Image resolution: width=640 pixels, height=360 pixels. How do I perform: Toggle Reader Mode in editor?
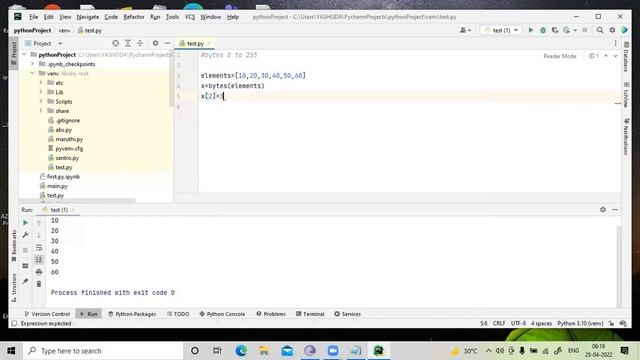[x=560, y=56]
